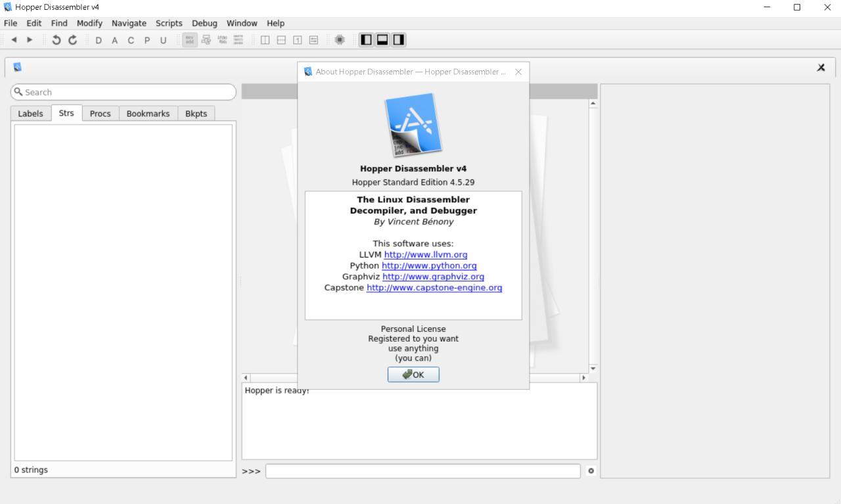Click the horizontal scroll left arrow
841x504 pixels.
(x=246, y=378)
